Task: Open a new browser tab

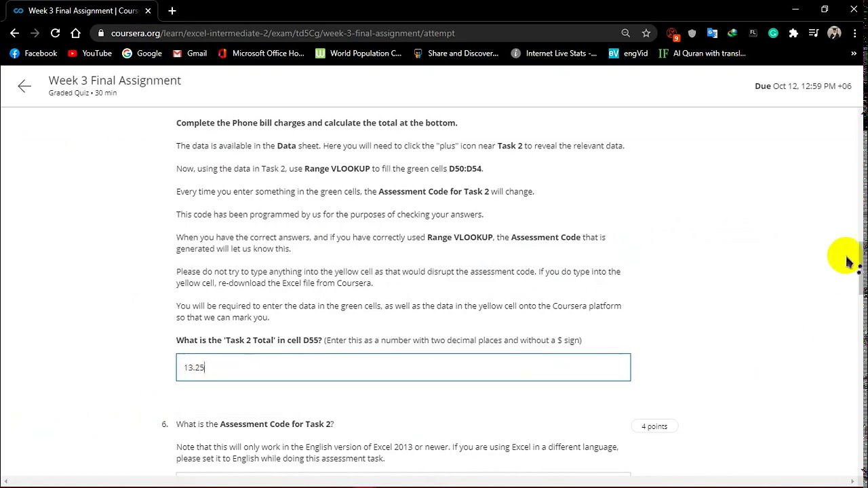Action: click(172, 10)
